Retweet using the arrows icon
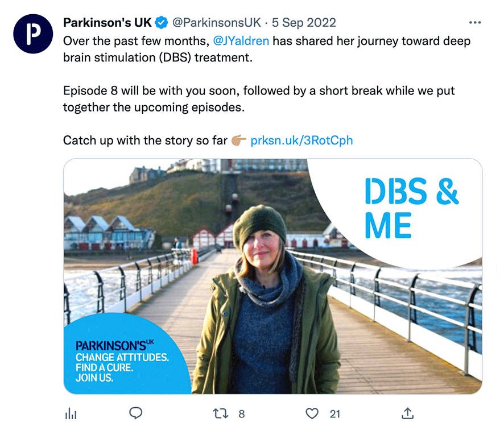The image size is (504, 422). 220,413
